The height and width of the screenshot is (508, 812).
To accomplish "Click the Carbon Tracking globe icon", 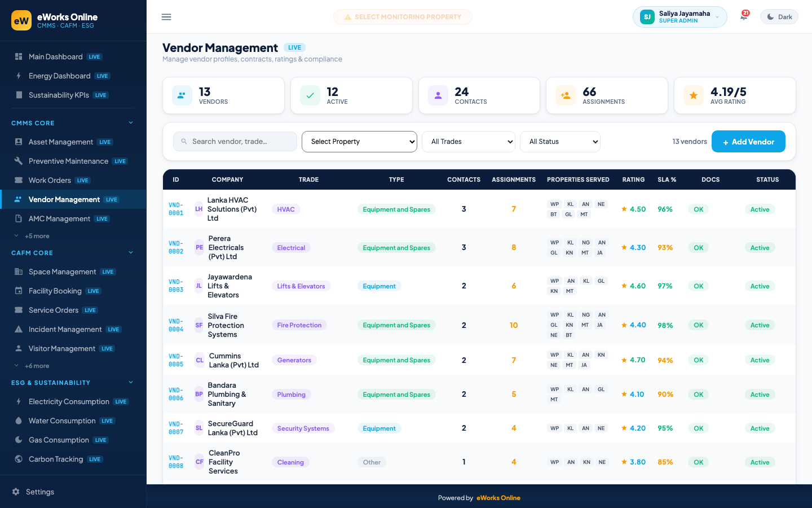I will click(x=19, y=459).
